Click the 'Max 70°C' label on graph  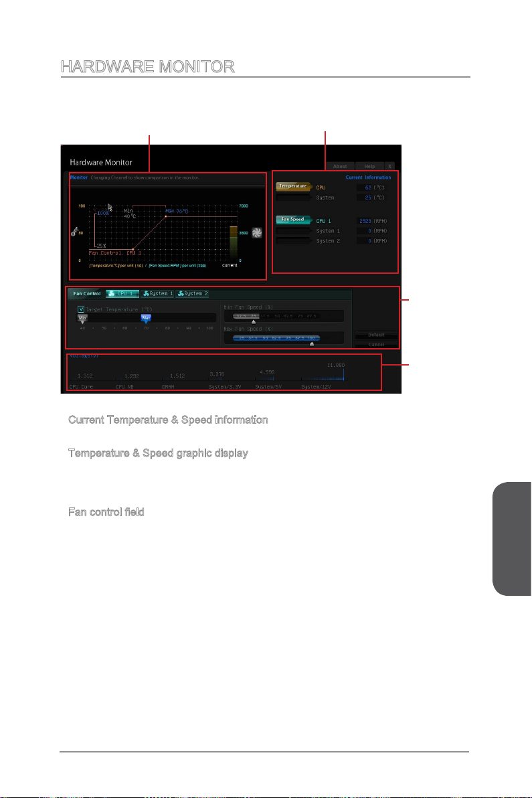pyautogui.click(x=177, y=211)
